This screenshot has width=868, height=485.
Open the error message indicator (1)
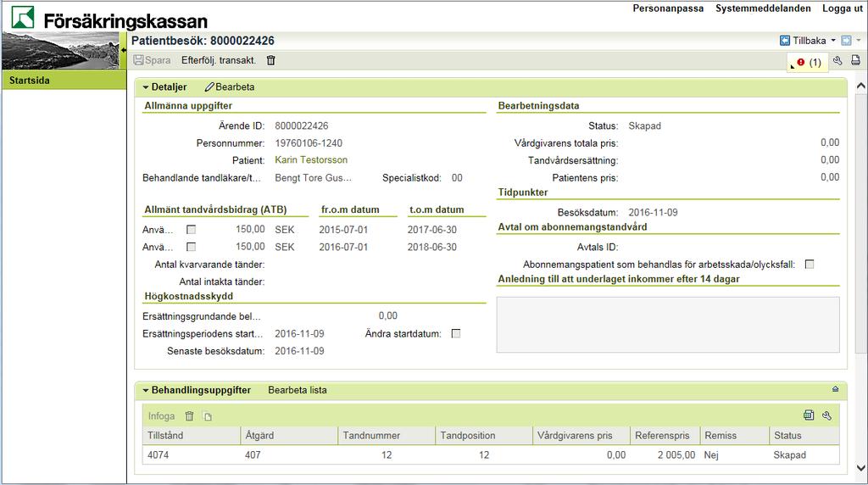point(808,62)
